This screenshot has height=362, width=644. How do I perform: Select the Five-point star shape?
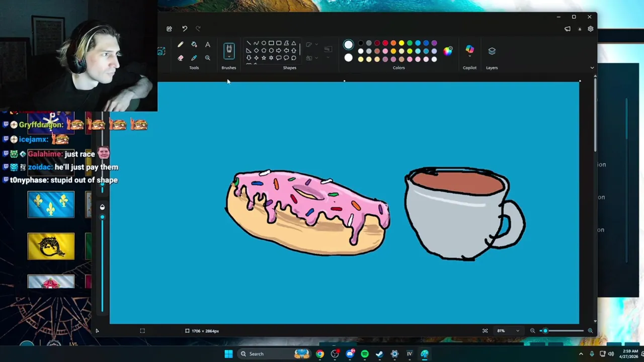point(264,58)
